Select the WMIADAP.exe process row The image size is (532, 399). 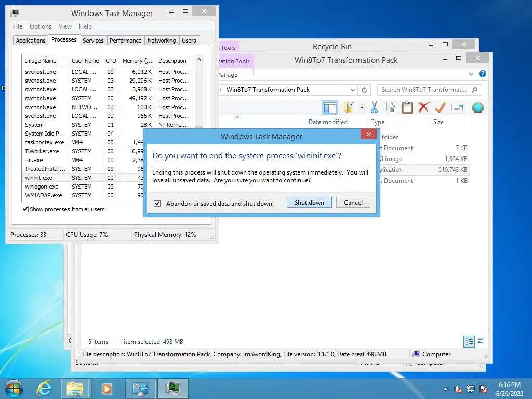click(83, 195)
